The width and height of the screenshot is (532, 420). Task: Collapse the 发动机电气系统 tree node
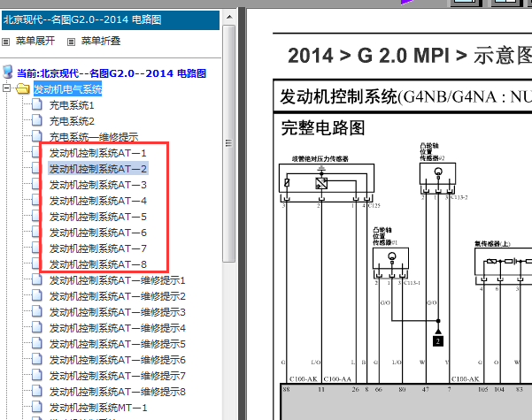(8, 89)
